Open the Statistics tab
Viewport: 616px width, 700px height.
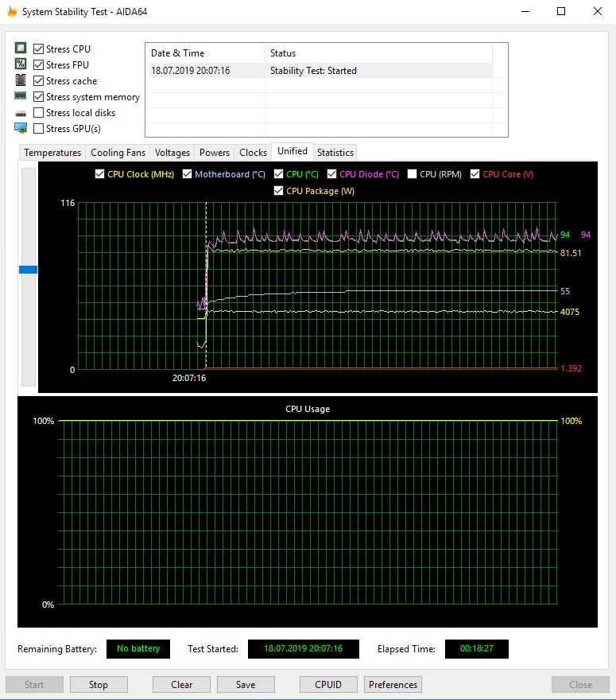[335, 152]
